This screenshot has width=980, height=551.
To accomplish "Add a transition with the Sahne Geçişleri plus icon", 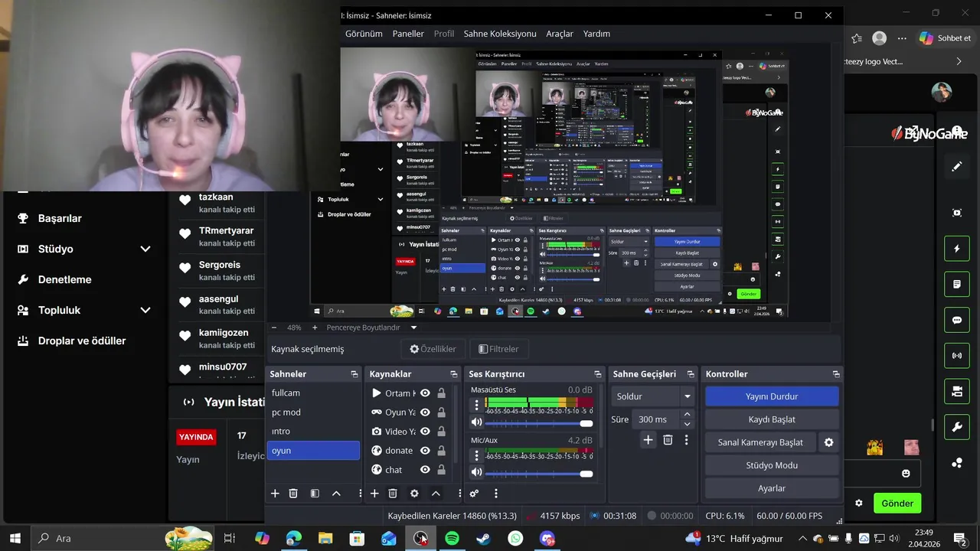I will coord(648,440).
